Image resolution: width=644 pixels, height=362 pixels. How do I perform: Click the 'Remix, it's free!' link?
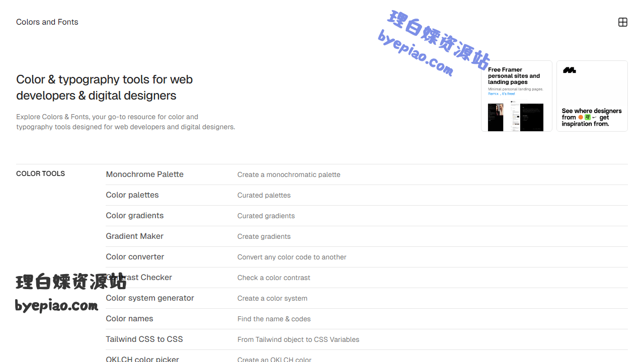(x=502, y=94)
